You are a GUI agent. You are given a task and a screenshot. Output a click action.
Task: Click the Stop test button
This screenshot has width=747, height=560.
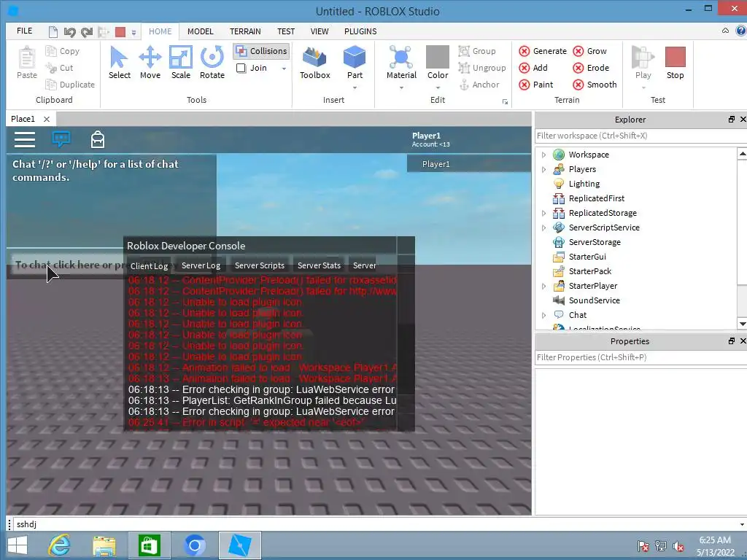click(675, 63)
